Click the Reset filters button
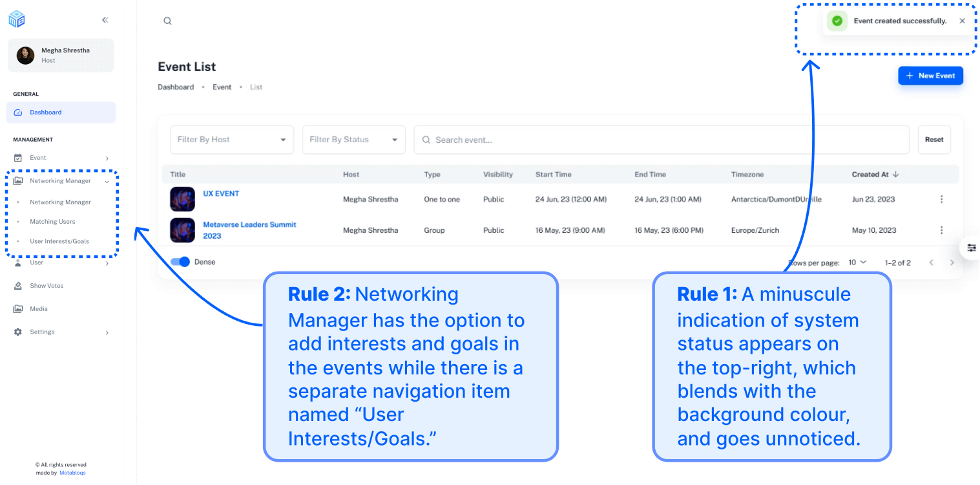 [933, 140]
